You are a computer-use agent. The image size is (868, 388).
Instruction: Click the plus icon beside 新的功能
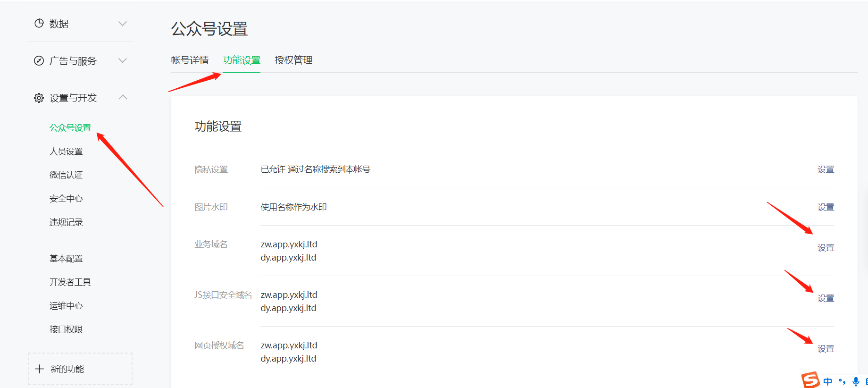40,369
